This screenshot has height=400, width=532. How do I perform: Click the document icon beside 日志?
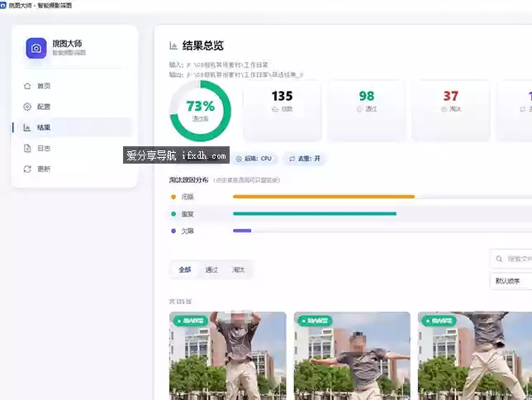(x=27, y=148)
